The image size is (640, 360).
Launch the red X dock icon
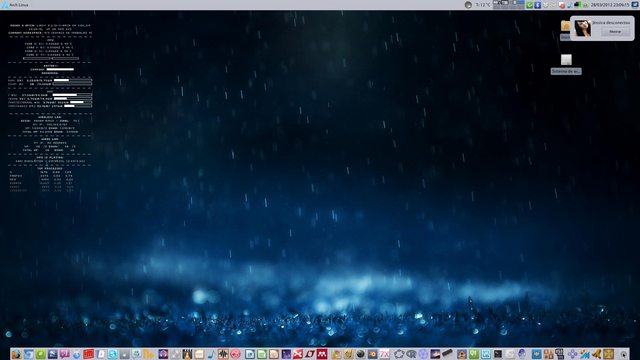coord(298,354)
